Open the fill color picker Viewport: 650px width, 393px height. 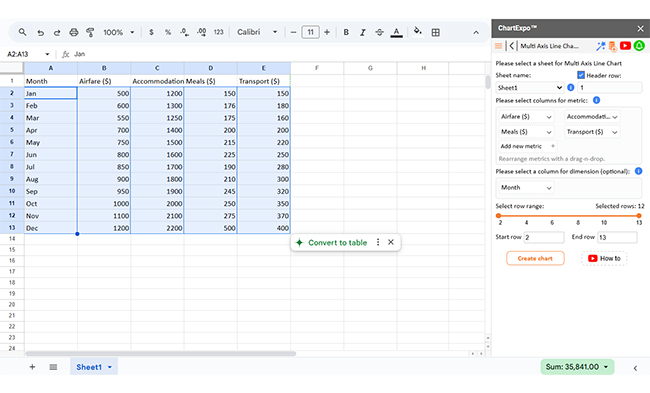click(x=418, y=32)
